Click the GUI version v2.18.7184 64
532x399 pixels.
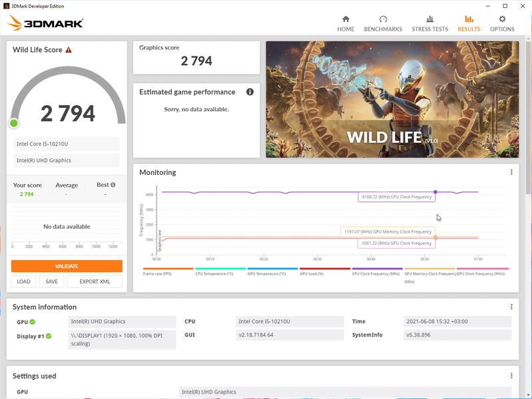coord(290,335)
